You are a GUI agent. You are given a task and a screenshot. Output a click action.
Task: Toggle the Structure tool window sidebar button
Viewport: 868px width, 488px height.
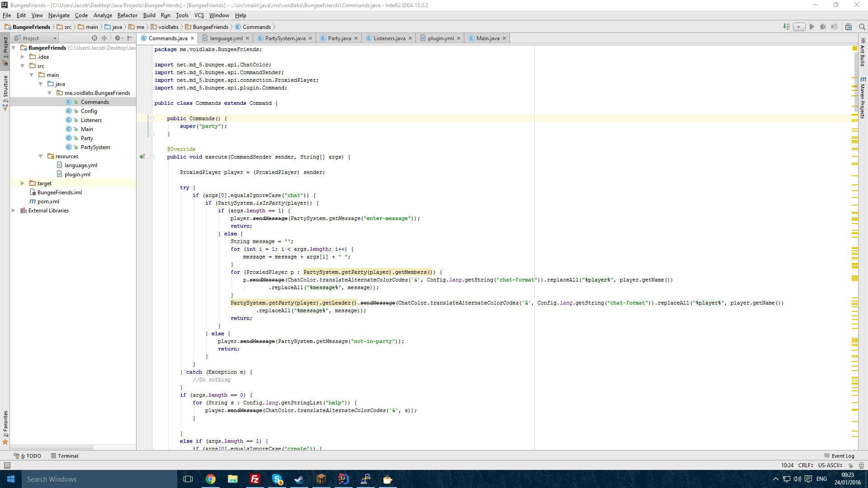pyautogui.click(x=5, y=92)
